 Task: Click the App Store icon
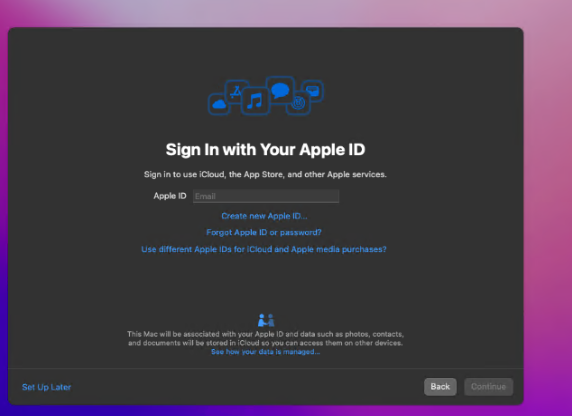pos(236,91)
